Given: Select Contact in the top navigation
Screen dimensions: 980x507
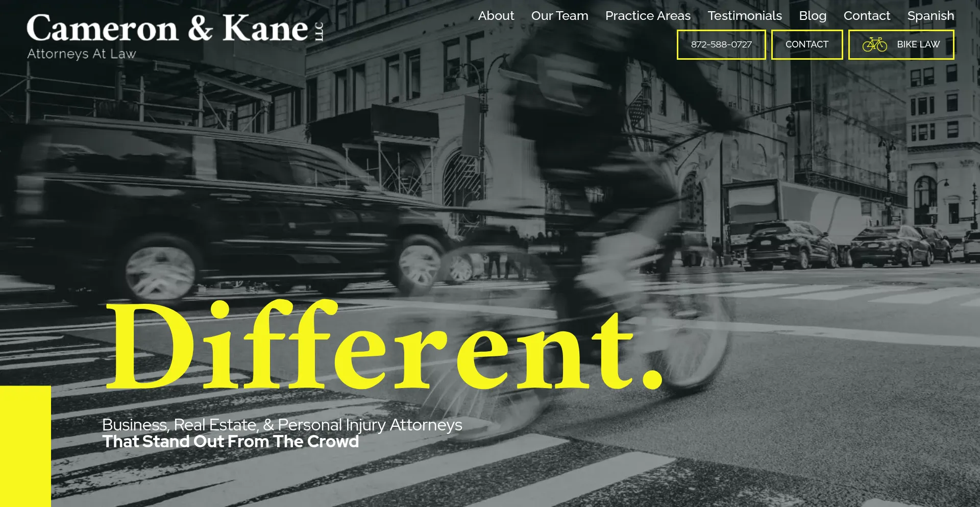Looking at the screenshot, I should (866, 16).
